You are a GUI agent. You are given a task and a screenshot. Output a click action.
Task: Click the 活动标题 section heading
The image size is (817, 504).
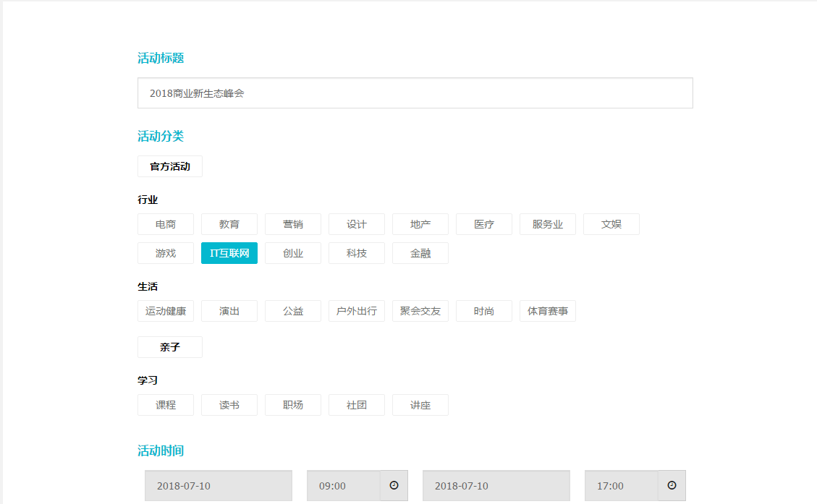(x=161, y=58)
